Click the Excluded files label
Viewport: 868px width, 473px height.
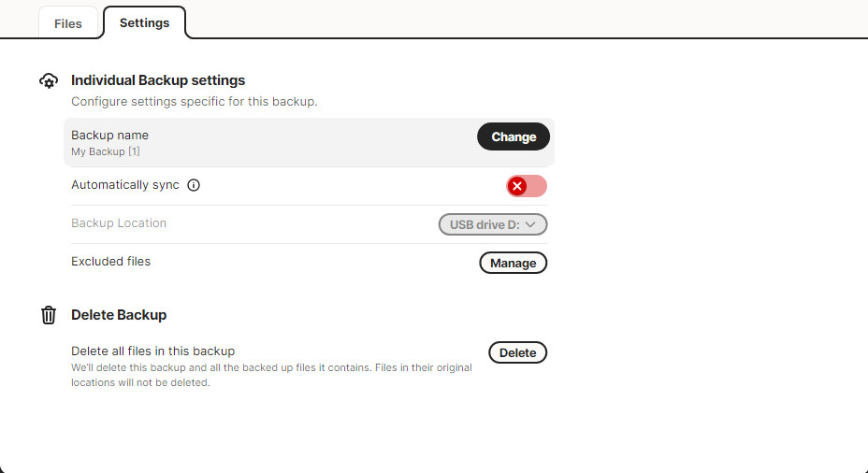tap(110, 261)
